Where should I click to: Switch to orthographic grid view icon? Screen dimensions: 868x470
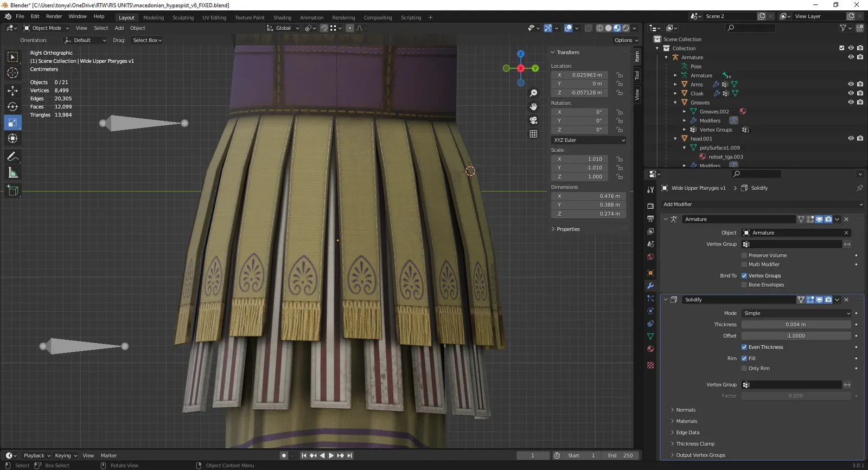(533, 134)
